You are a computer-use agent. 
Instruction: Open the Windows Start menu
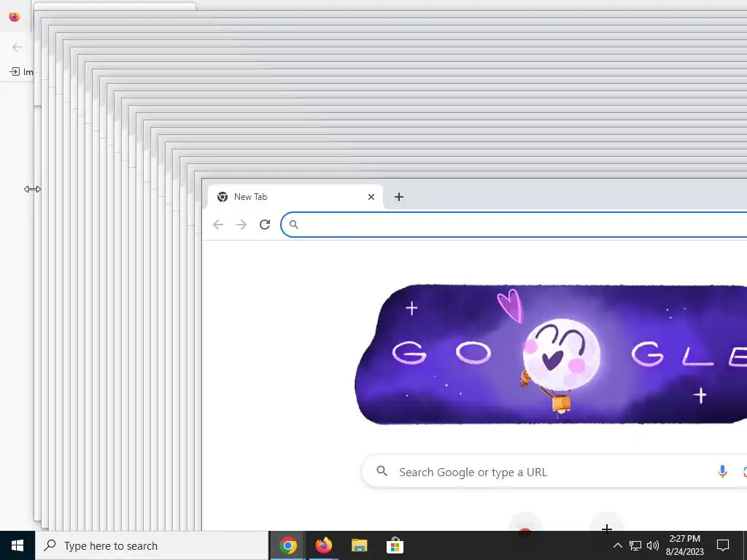[x=18, y=545]
